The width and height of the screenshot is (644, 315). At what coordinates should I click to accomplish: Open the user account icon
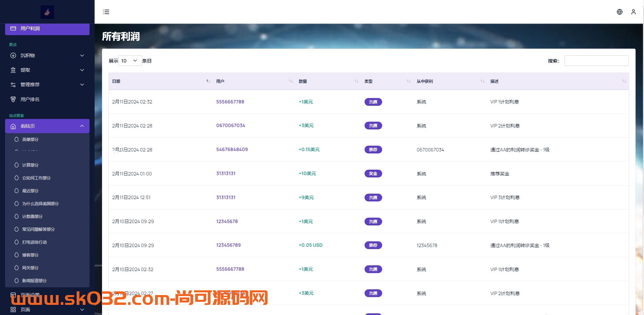click(x=634, y=12)
